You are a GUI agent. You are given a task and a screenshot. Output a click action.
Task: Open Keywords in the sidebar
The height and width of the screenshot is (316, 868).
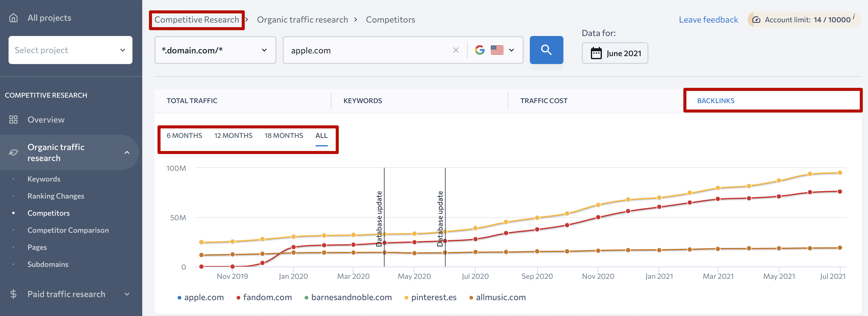pyautogui.click(x=44, y=179)
